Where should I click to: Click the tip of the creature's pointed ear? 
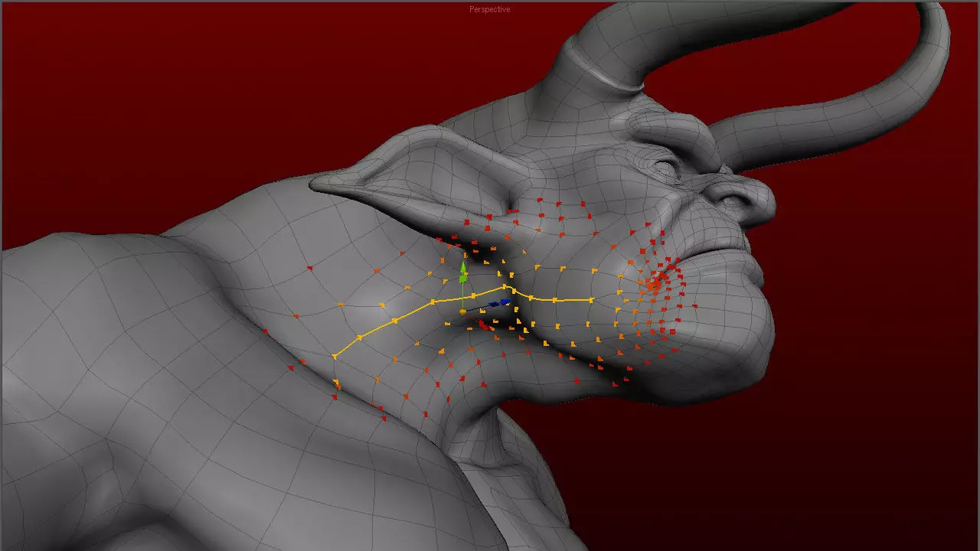point(315,182)
